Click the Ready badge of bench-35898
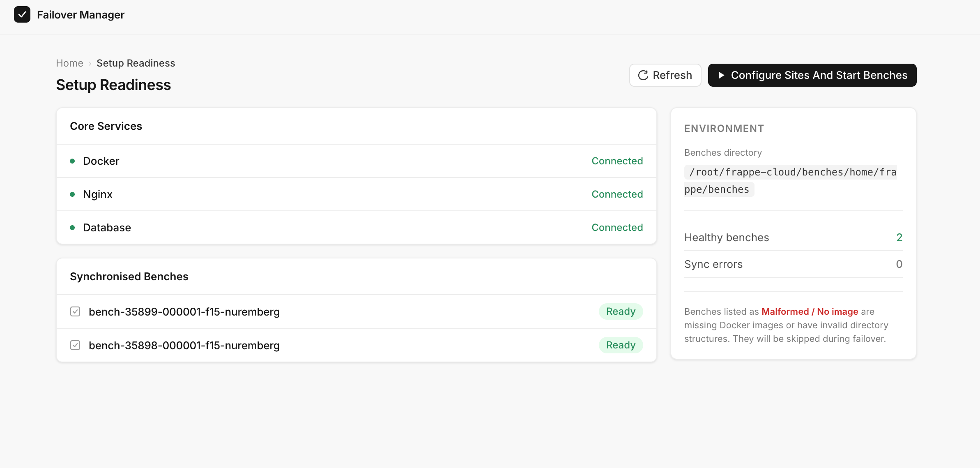 tap(621, 345)
